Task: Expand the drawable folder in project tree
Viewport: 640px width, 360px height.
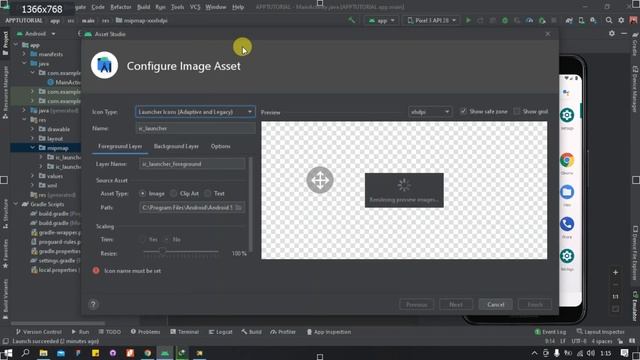Action: point(32,129)
